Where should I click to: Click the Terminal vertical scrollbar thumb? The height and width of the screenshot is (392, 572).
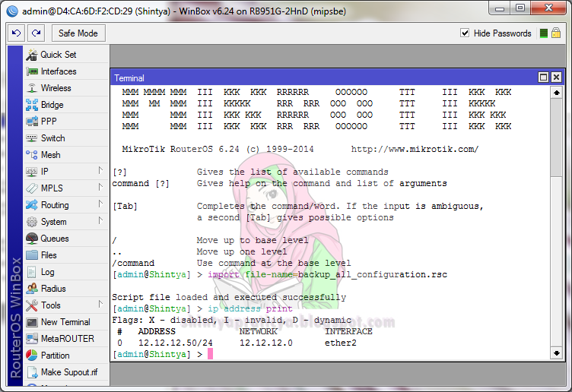[x=556, y=138]
